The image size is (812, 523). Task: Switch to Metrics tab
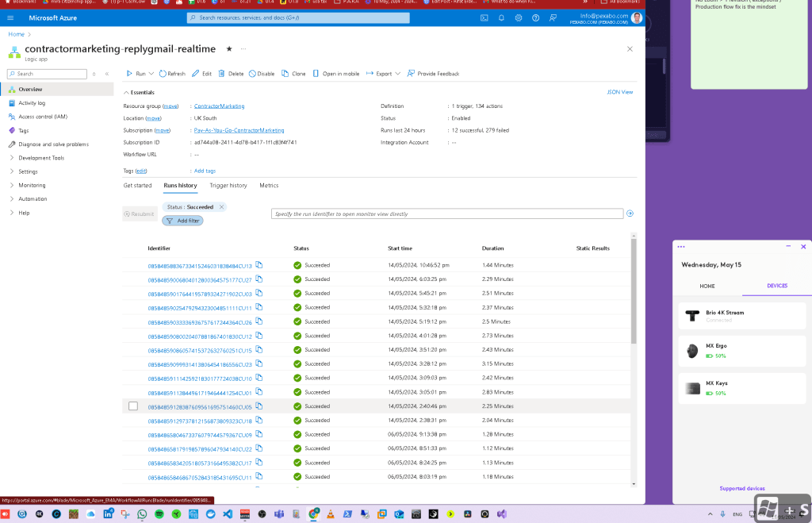(269, 186)
